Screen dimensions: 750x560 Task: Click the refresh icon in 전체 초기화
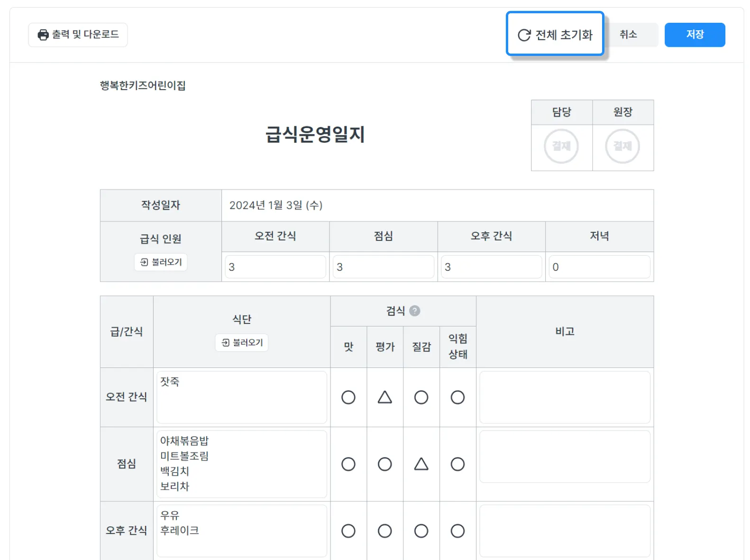click(524, 35)
